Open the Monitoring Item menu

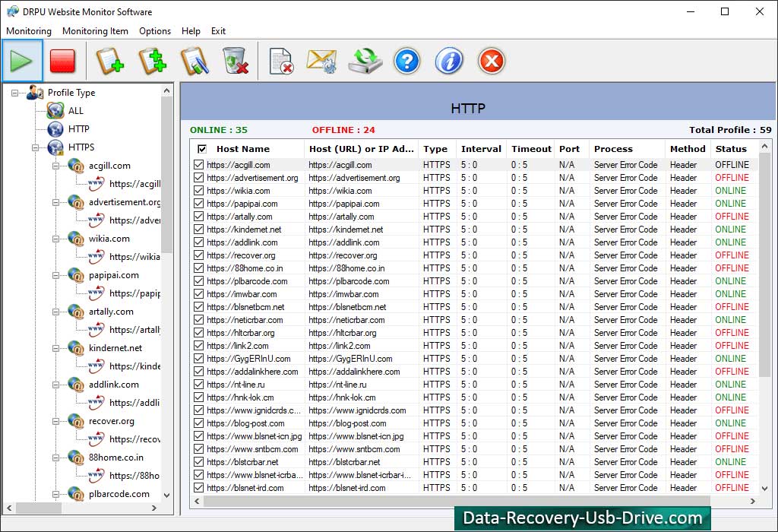click(95, 30)
